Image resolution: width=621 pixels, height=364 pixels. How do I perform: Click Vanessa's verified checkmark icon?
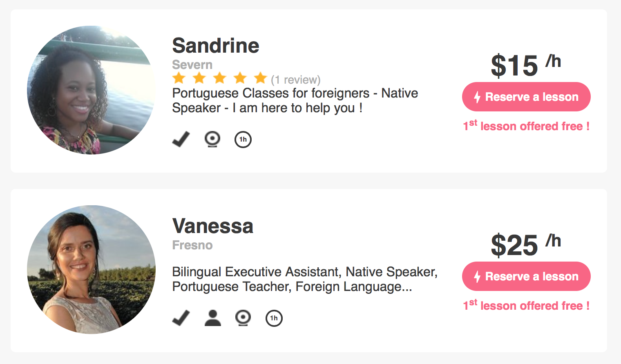click(181, 318)
